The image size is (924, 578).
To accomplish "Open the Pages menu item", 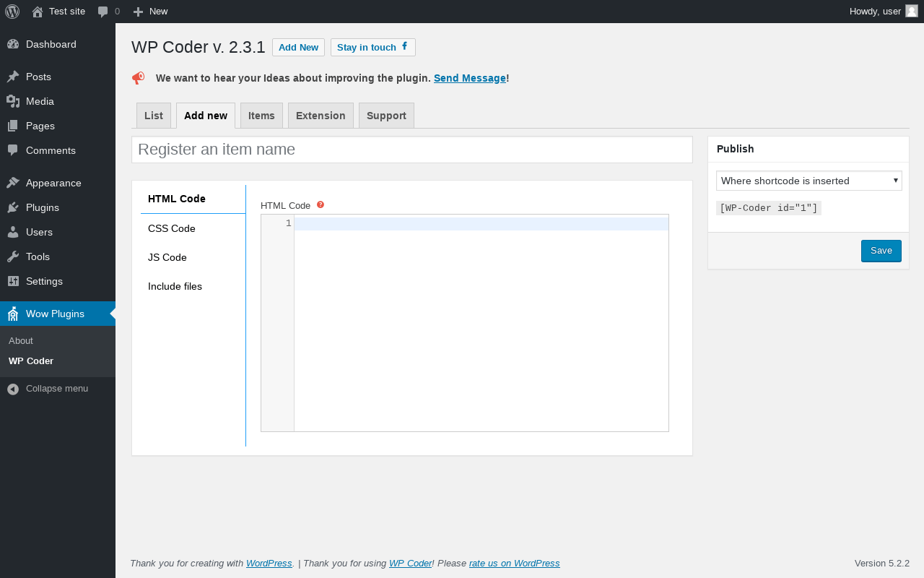I will click(58, 126).
